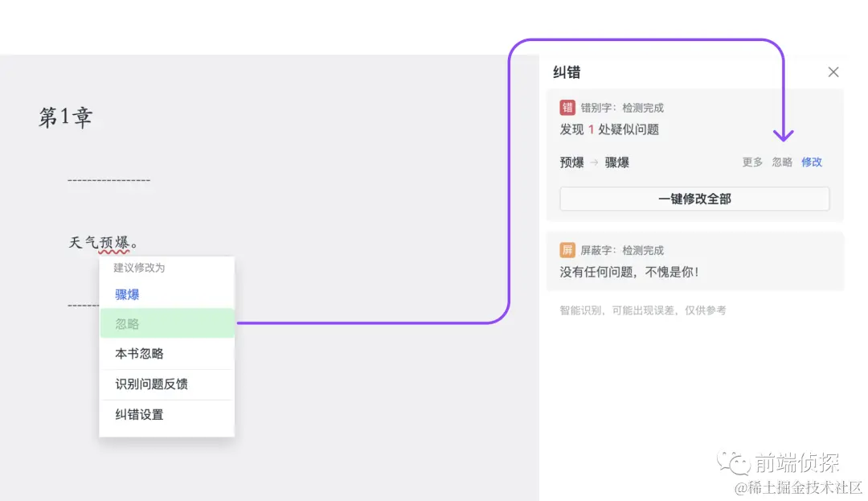
Task: Click the 一键修改全部 button
Action: coord(694,199)
